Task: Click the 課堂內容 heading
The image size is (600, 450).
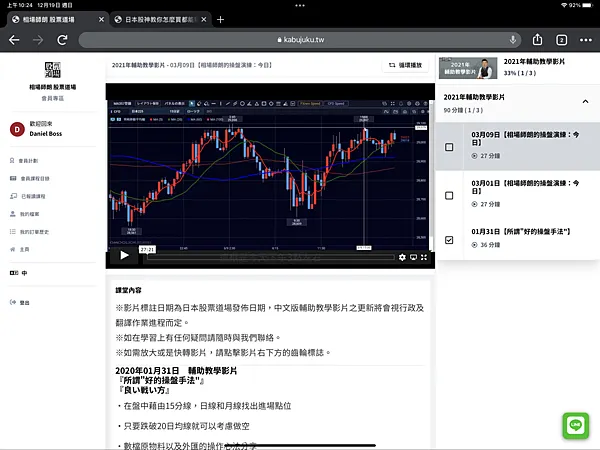Action: pyautogui.click(x=128, y=290)
